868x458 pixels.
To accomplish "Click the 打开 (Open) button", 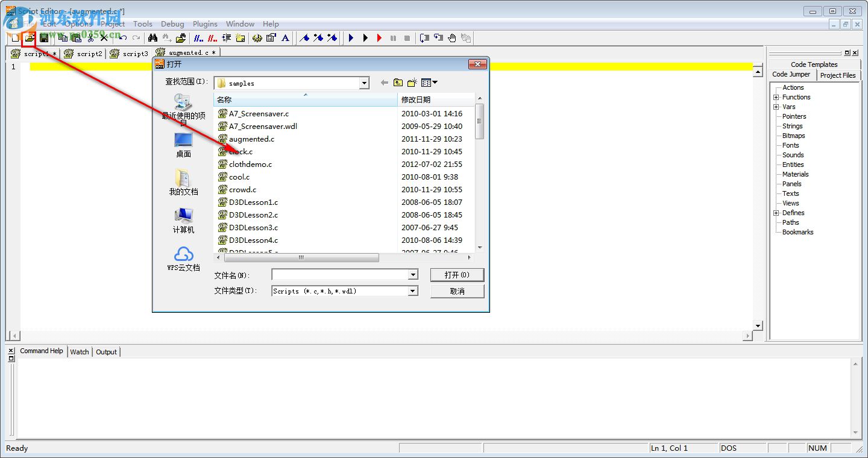I will click(x=457, y=275).
